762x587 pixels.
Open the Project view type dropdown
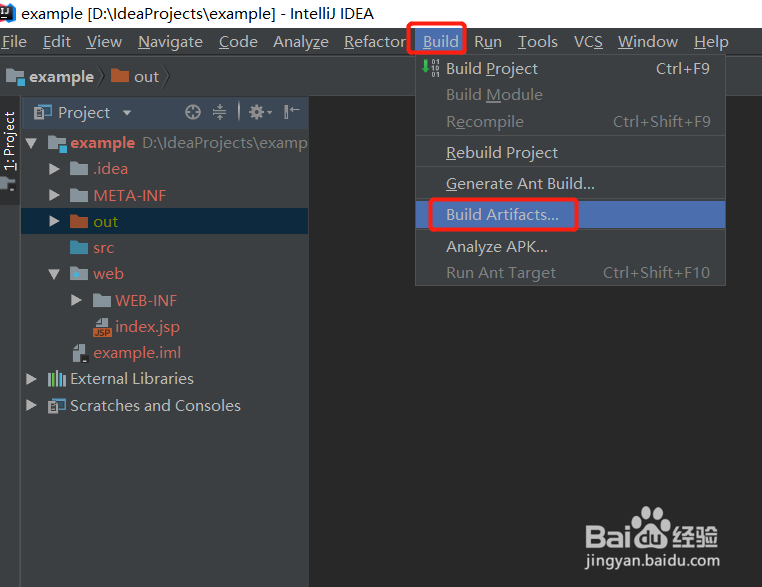point(127,113)
